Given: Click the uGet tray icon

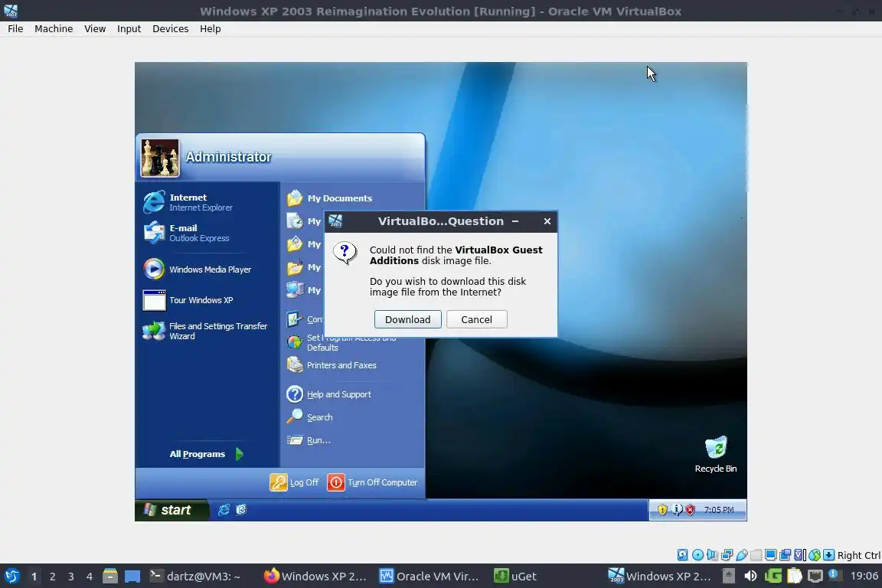Looking at the screenshot, I should pos(773,577).
